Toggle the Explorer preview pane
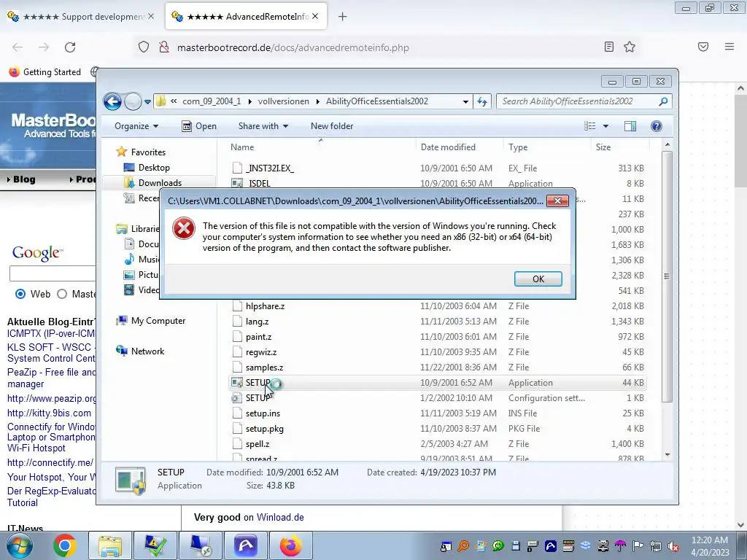The image size is (747, 560). point(630,126)
